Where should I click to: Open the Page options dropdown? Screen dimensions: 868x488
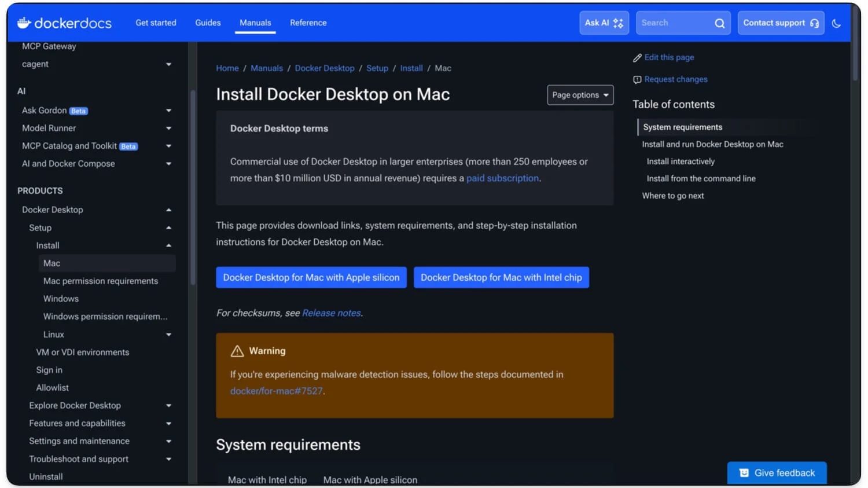[580, 95]
